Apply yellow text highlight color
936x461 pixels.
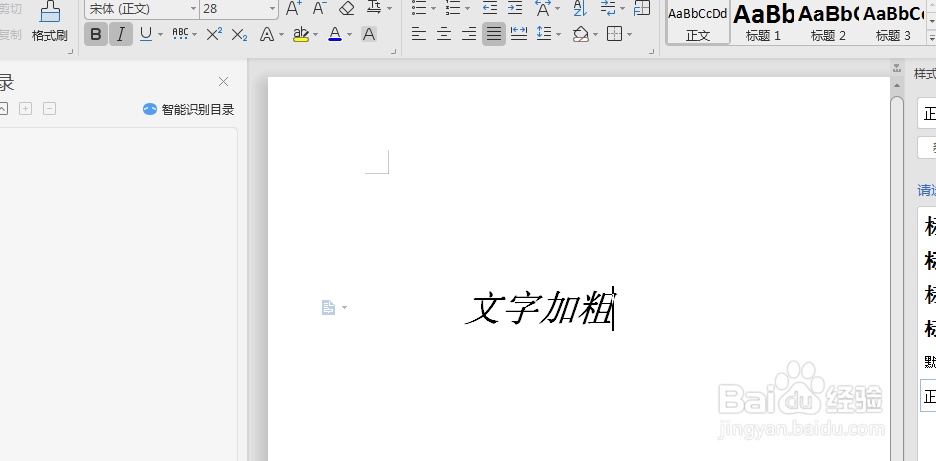tap(301, 35)
